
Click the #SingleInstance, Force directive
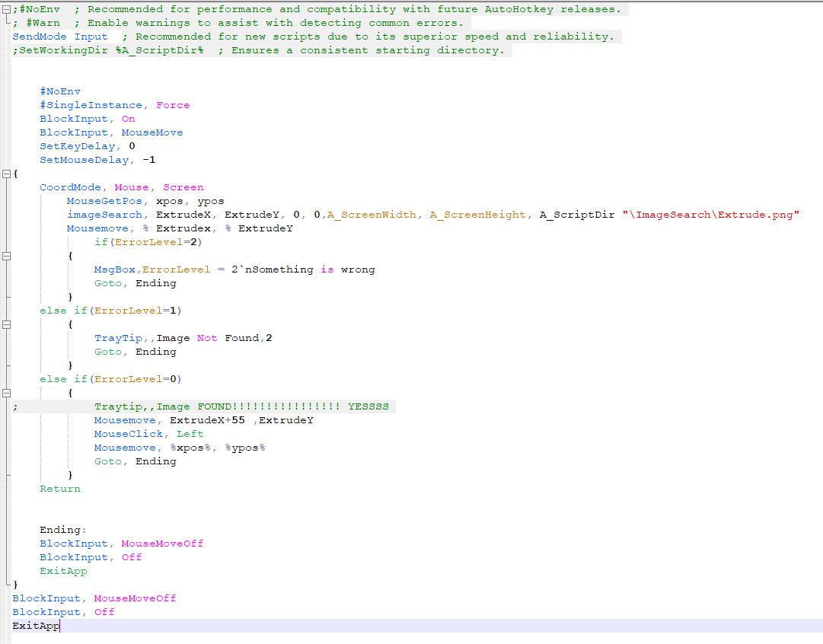(x=114, y=105)
